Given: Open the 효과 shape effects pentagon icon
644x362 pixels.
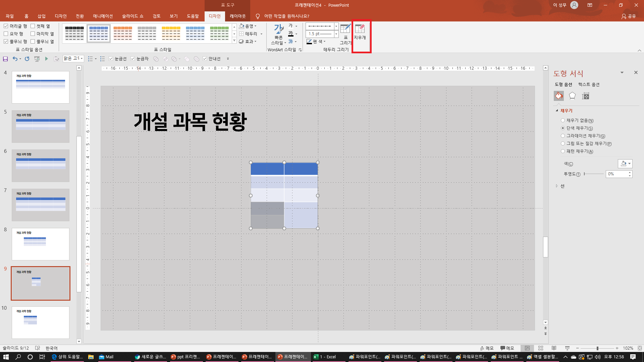Looking at the screenshot, I should pyautogui.click(x=572, y=96).
